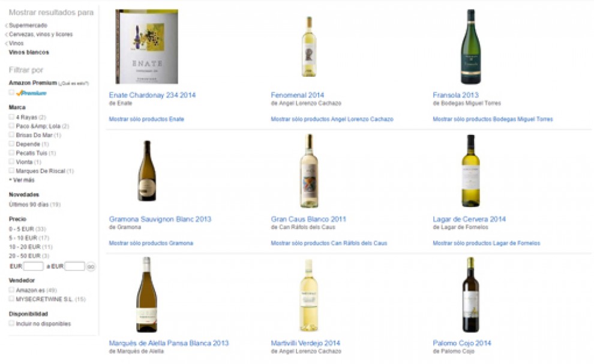This screenshot has width=594, height=364.
Task: Click the minimum EUR price input field
Action: [34, 266]
